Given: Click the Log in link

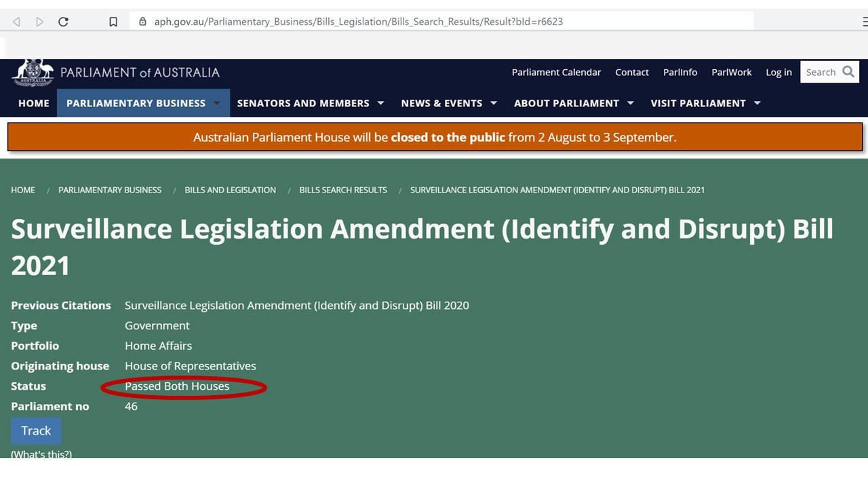Looking at the screenshot, I should [x=778, y=73].
